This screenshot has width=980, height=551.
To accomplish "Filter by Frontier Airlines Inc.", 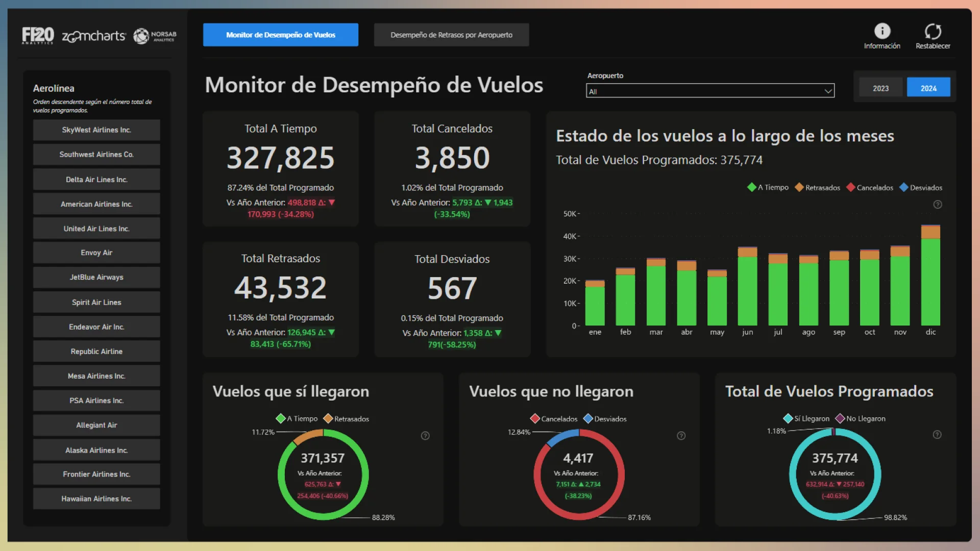I will 96,474.
